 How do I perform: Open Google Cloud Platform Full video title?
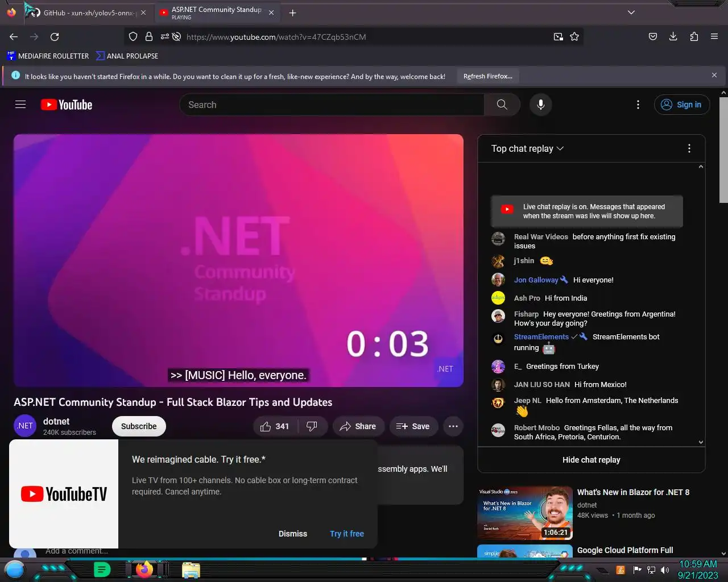tap(625, 550)
